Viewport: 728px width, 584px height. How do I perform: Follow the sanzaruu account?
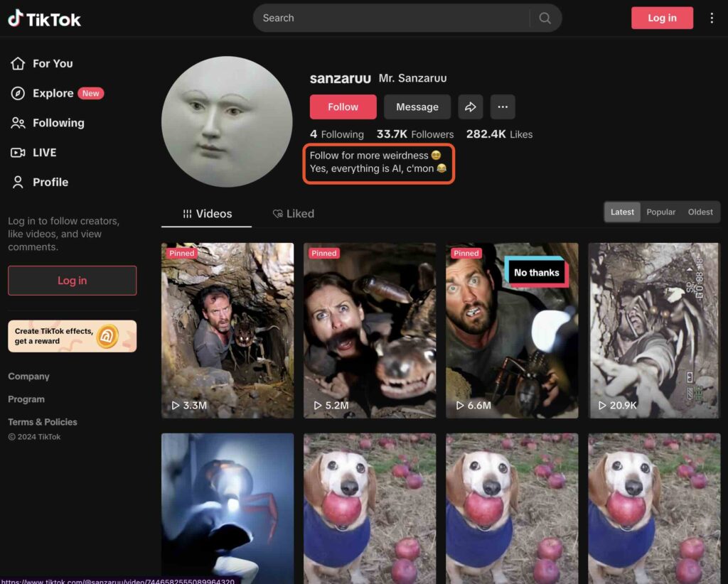click(x=343, y=107)
